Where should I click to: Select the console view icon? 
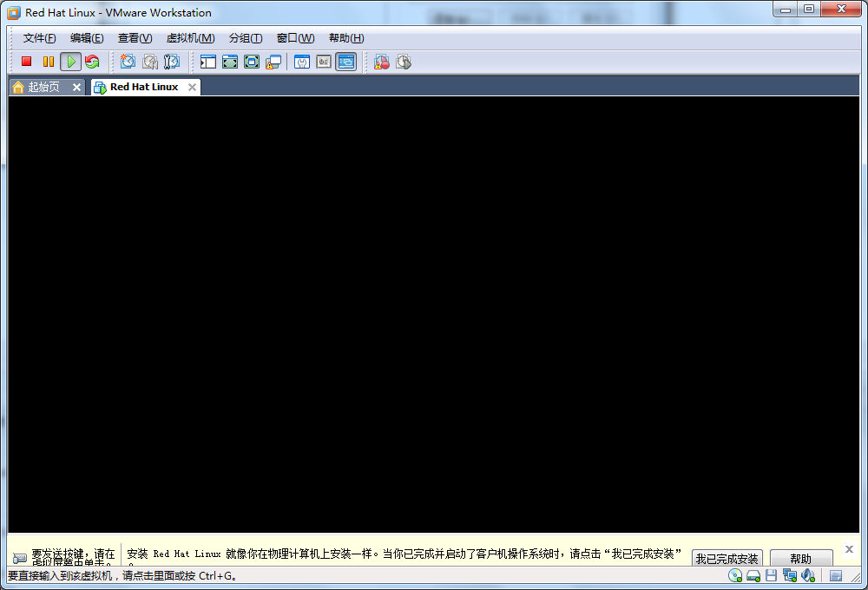(x=346, y=62)
